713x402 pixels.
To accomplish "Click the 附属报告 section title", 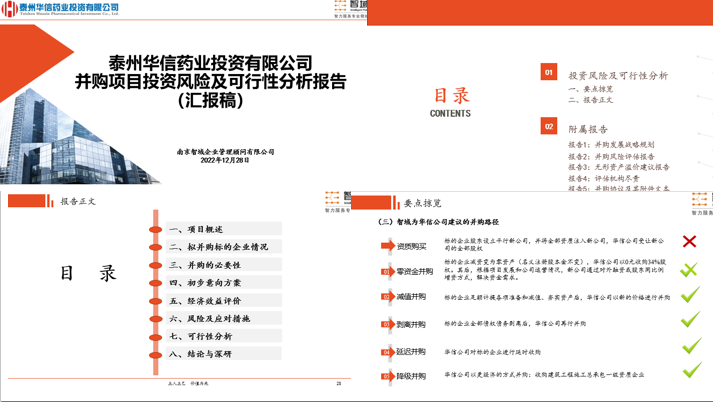I will (x=588, y=129).
